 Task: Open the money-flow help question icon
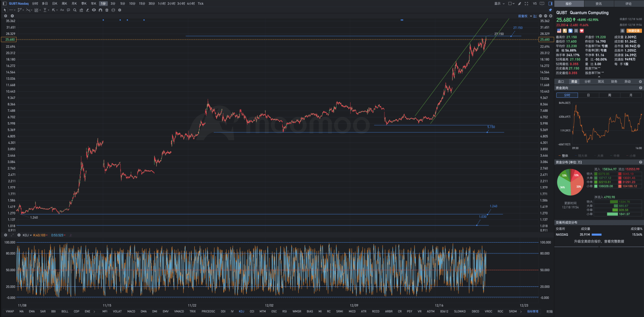(640, 88)
